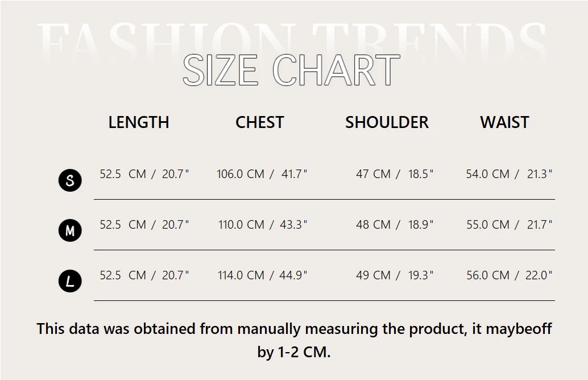This screenshot has height=380, width=588.
Task: Click the M size badge icon
Action: point(70,230)
